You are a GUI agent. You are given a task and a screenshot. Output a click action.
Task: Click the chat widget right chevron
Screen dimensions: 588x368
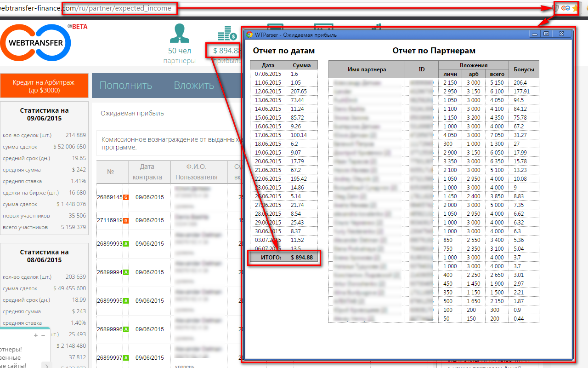[45, 366]
